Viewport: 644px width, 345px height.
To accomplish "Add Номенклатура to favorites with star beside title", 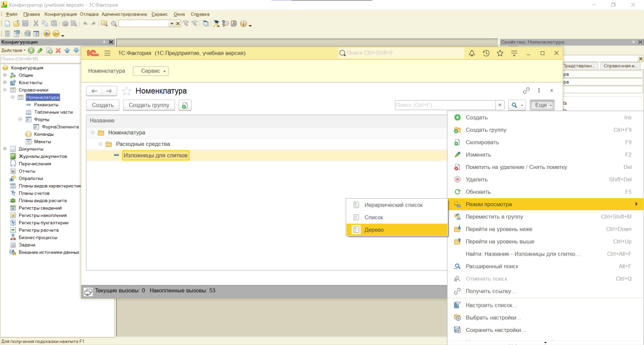I will pyautogui.click(x=127, y=91).
